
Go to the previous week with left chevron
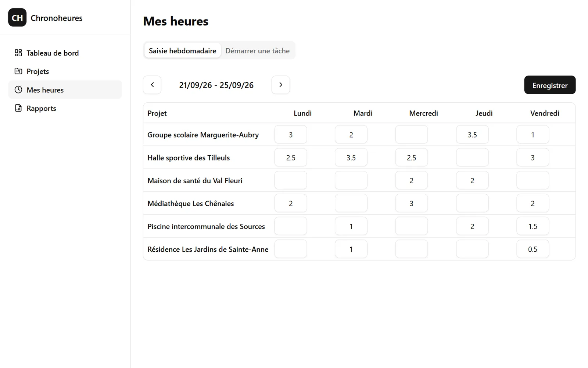[x=152, y=85]
